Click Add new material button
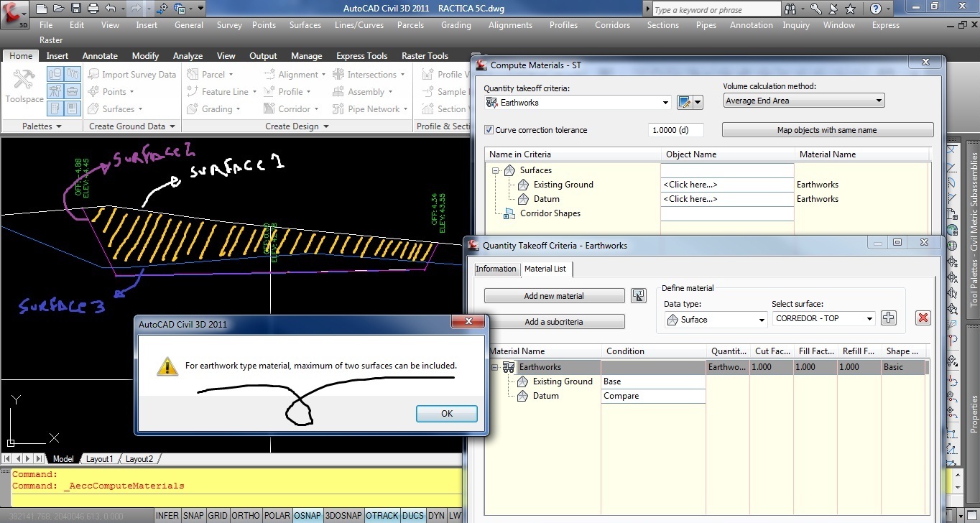This screenshot has height=523, width=980. [554, 296]
